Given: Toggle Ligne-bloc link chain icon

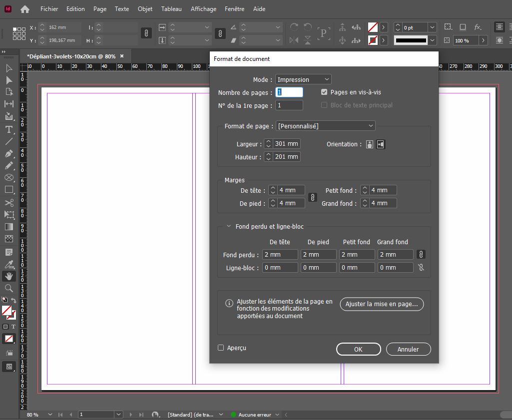Looking at the screenshot, I should 421,268.
